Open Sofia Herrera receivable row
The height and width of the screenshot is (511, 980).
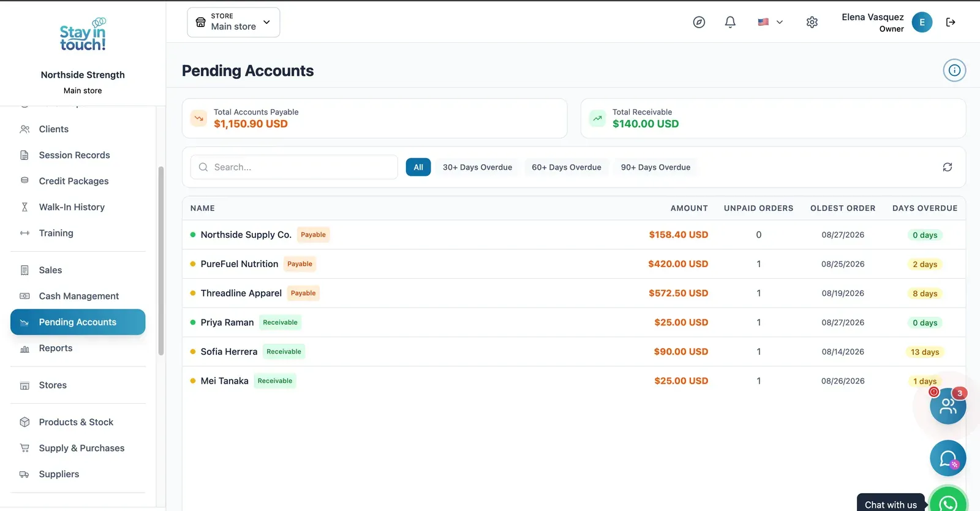click(574, 352)
